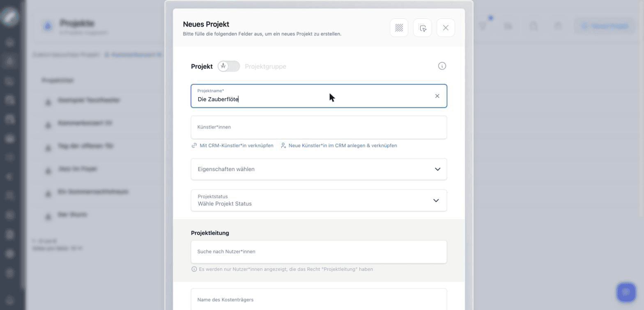
Task: Open the Projektstatus dropdown
Action: [x=319, y=201]
